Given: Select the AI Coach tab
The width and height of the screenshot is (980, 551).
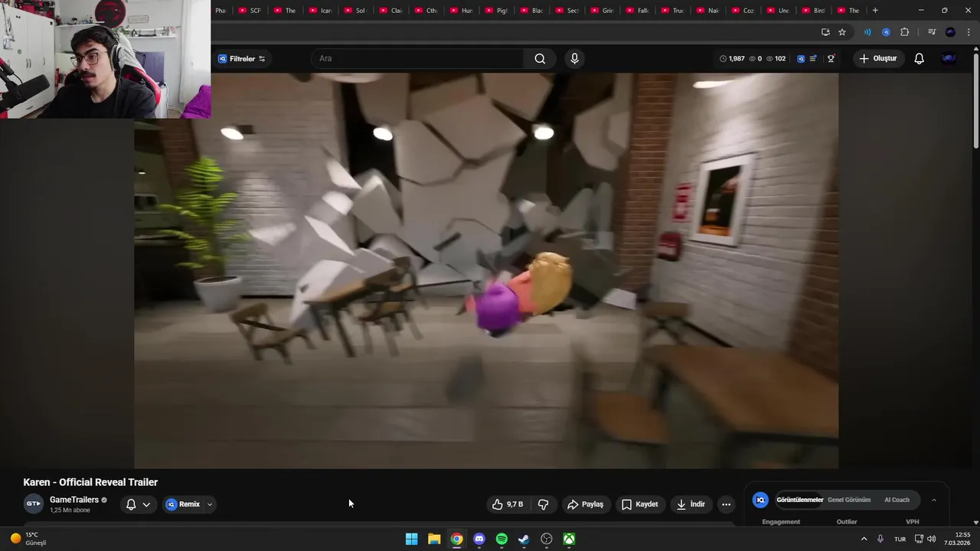Looking at the screenshot, I should pyautogui.click(x=897, y=500).
